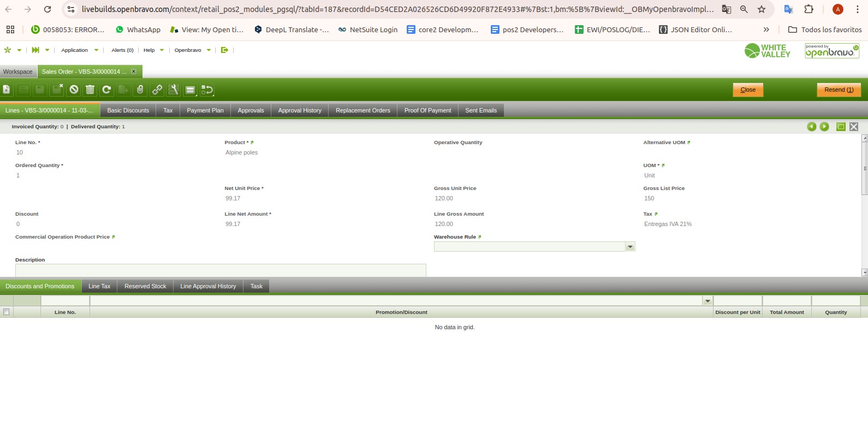The width and height of the screenshot is (868, 433).
Task: Click the Resend (1) button
Action: 839,90
